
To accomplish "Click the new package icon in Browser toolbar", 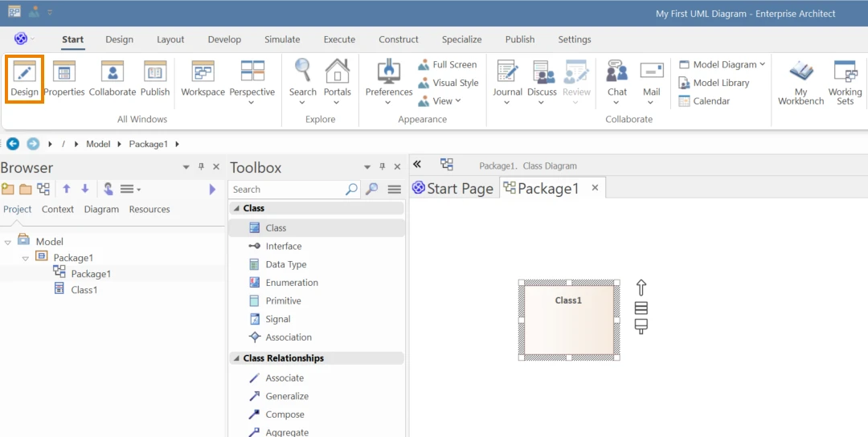I will (8, 190).
